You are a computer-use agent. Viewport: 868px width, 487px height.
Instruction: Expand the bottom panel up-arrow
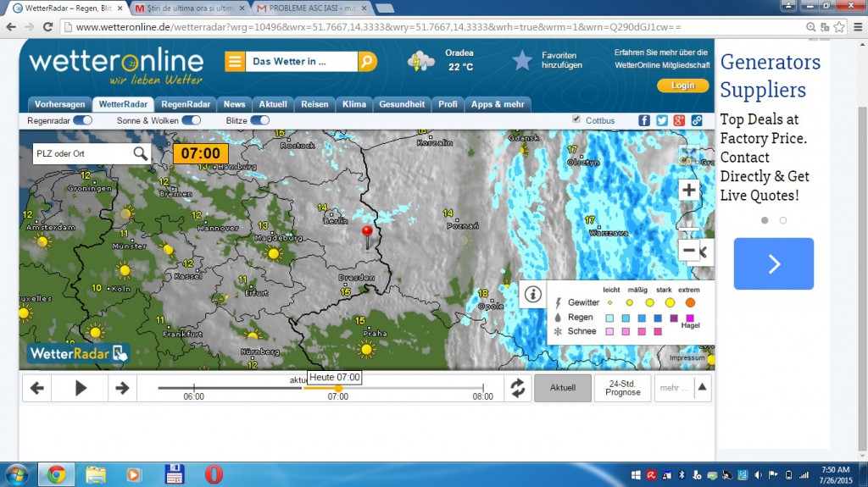click(x=702, y=387)
